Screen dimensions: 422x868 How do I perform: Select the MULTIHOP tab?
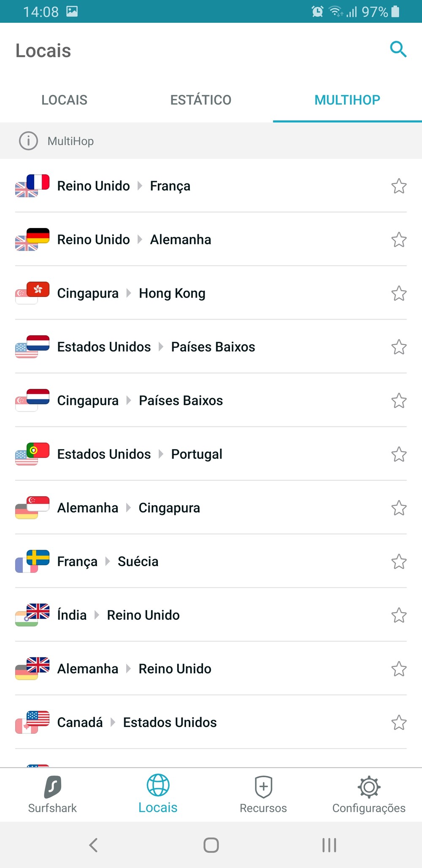tap(347, 100)
